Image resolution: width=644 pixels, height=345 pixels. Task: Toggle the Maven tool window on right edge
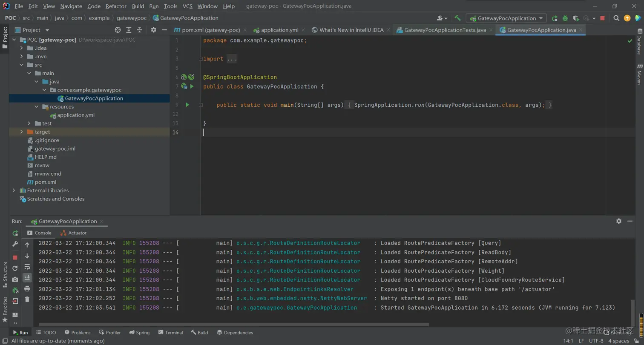pyautogui.click(x=639, y=74)
